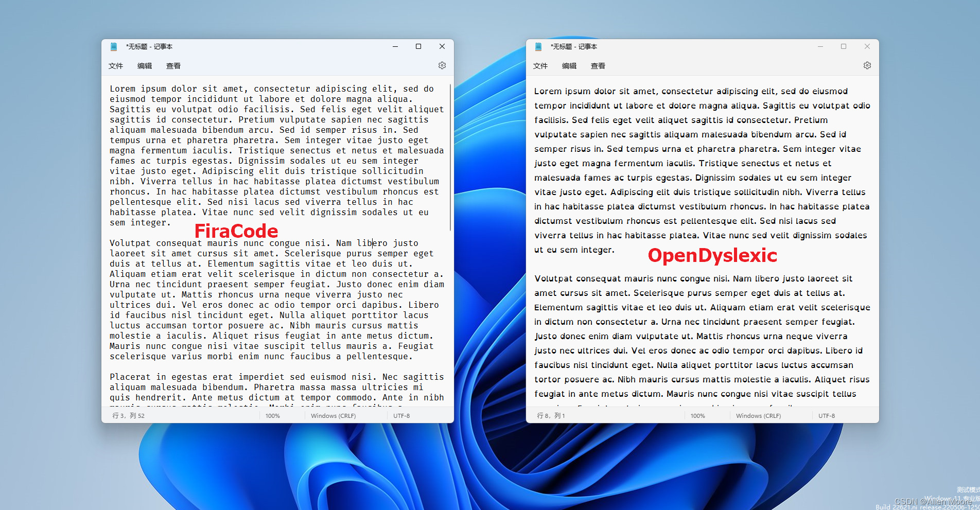This screenshot has height=510, width=980.
Task: Click 'Windows (CRLF)' in right window status bar
Action: pyautogui.click(x=759, y=416)
